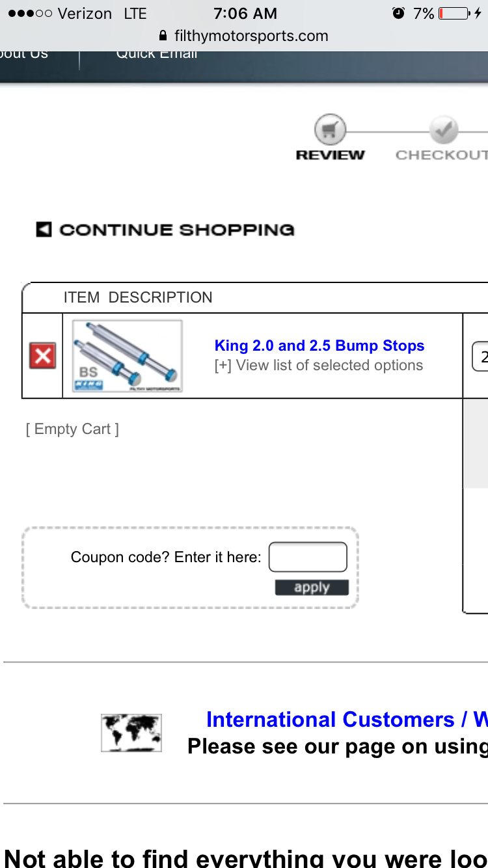This screenshot has height=868, width=488.
Task: Focus the coupon code input field
Action: (308, 558)
